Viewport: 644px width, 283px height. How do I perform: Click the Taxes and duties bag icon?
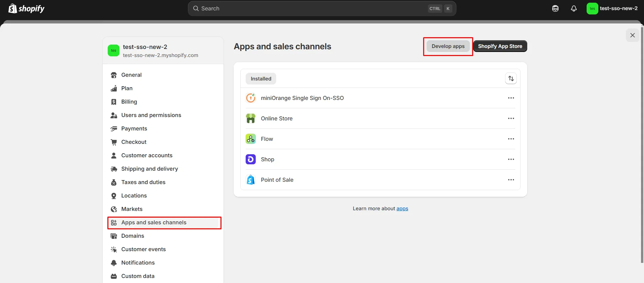114,182
